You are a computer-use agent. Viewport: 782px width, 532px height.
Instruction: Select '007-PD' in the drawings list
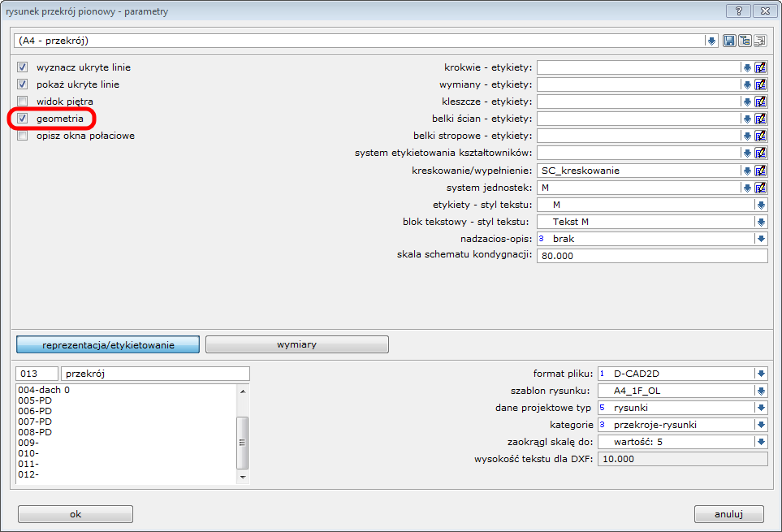35,422
